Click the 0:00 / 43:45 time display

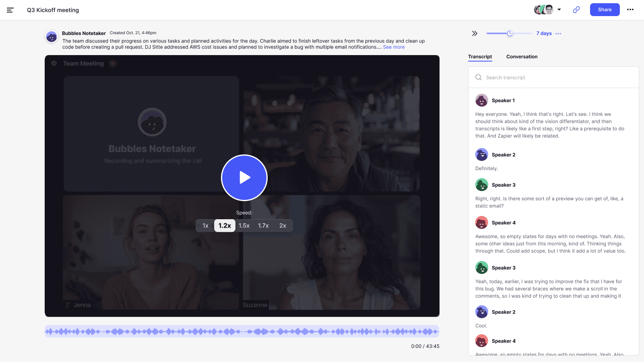click(x=425, y=346)
